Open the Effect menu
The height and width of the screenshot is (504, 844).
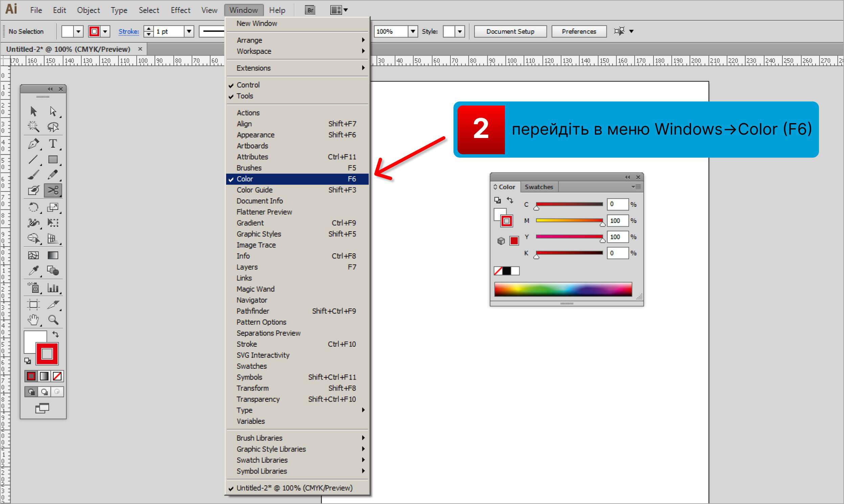tap(180, 10)
